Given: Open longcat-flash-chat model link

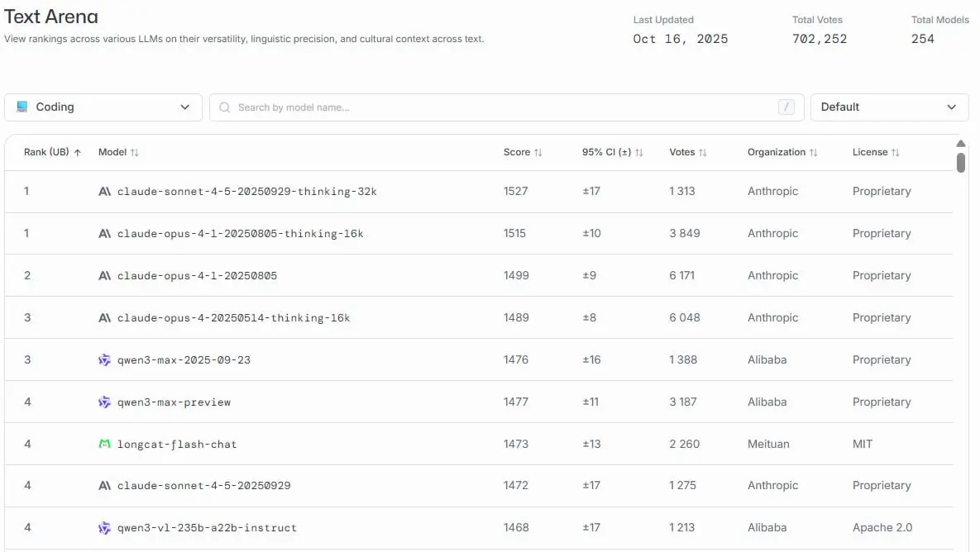Looking at the screenshot, I should pyautogui.click(x=177, y=445).
